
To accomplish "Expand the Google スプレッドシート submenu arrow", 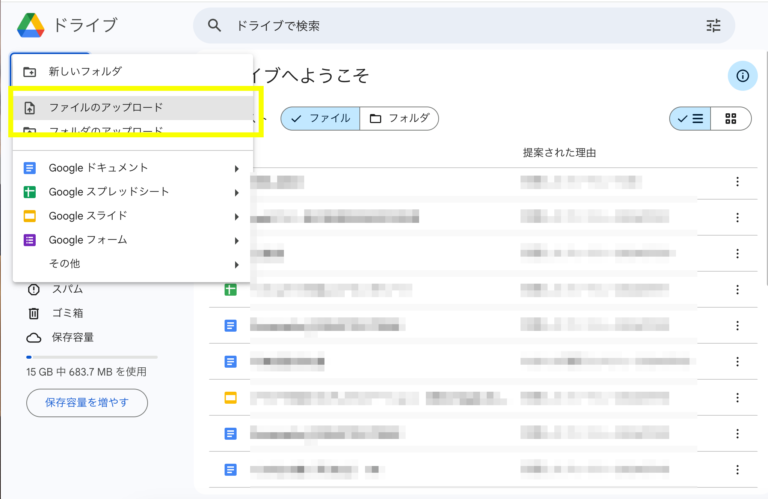I will pyautogui.click(x=237, y=192).
